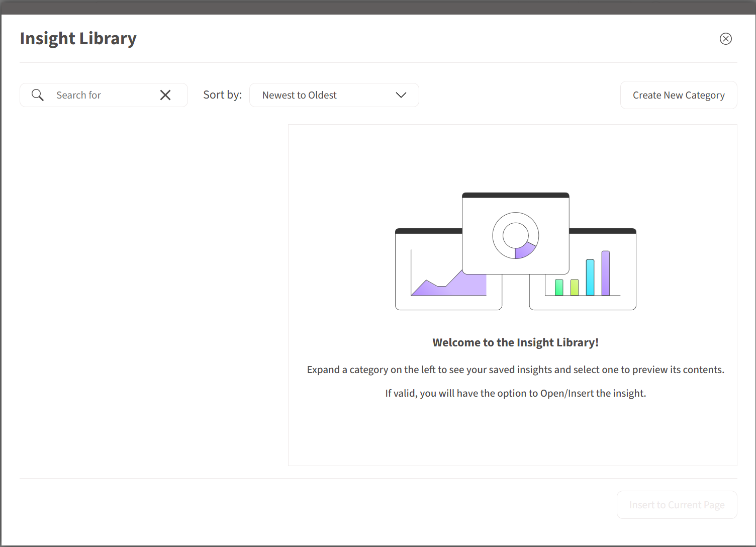The image size is (756, 547).
Task: Click the cyan bar in illustration
Action: (590, 278)
